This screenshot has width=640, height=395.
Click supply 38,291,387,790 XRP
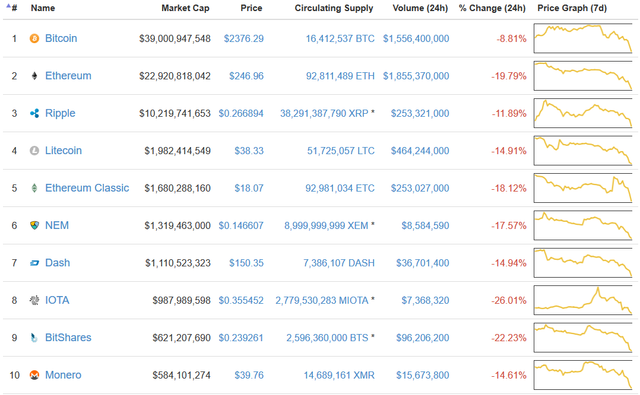pyautogui.click(x=324, y=113)
